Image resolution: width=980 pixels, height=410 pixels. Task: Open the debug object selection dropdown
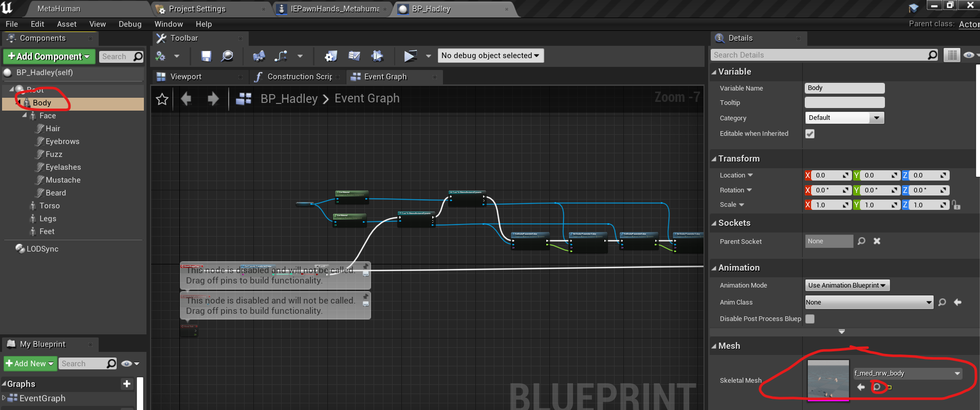tap(490, 56)
